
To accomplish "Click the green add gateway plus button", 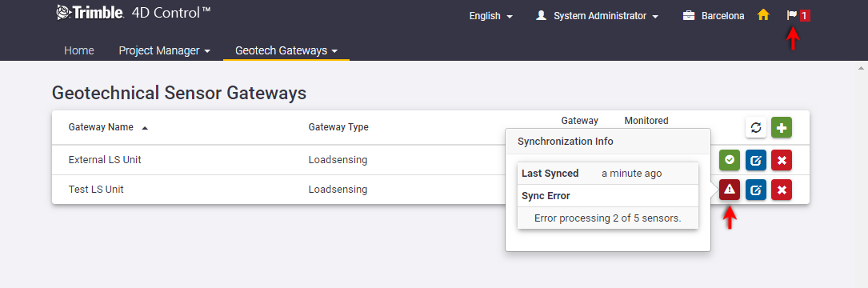I will pyautogui.click(x=781, y=127).
